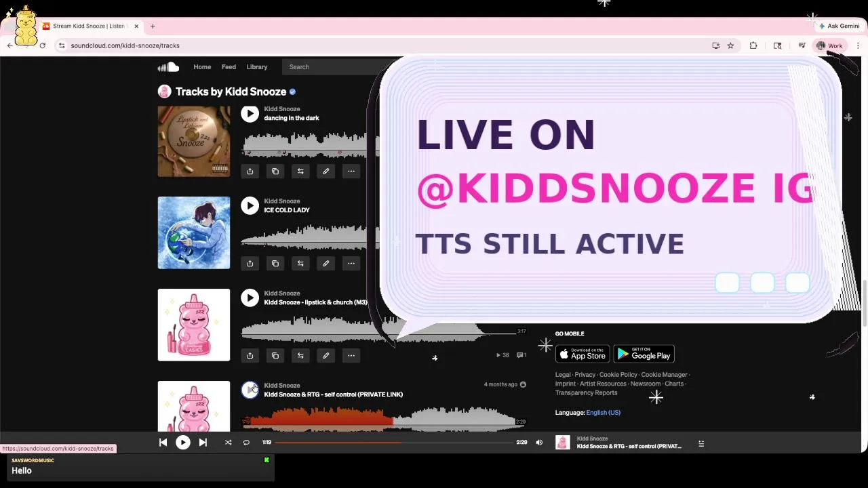868x488 pixels.
Task: Edit the lipstick & church track
Action: click(x=325, y=356)
